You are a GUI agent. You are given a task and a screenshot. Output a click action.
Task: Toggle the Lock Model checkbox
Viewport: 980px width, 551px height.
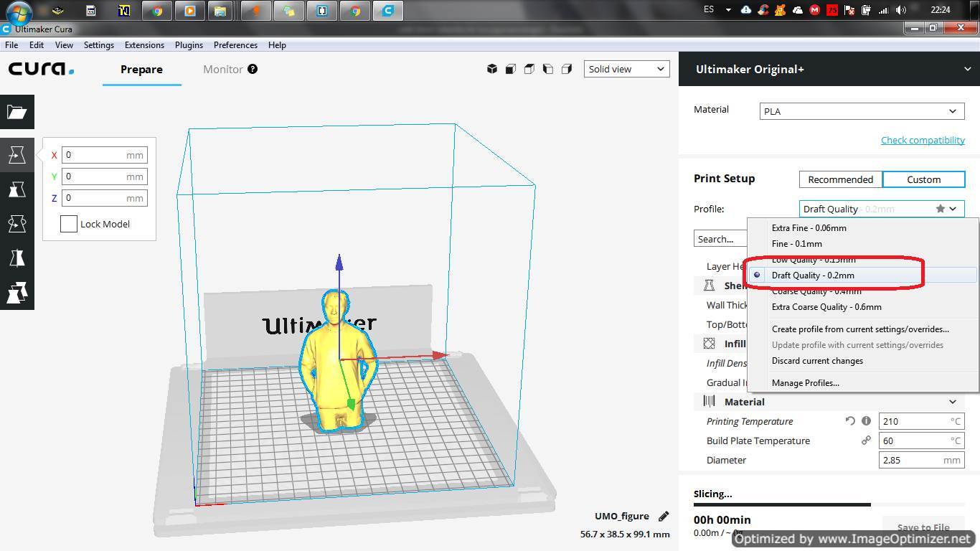68,224
